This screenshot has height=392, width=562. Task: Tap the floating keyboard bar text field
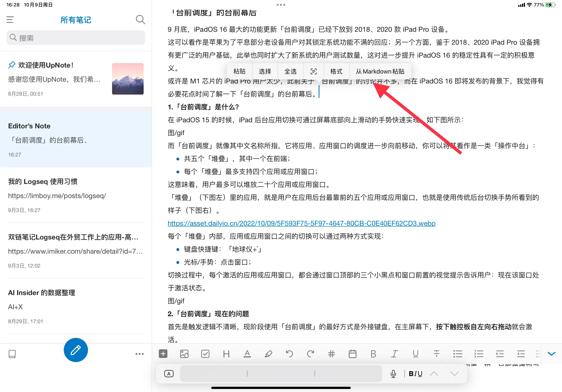point(281,373)
